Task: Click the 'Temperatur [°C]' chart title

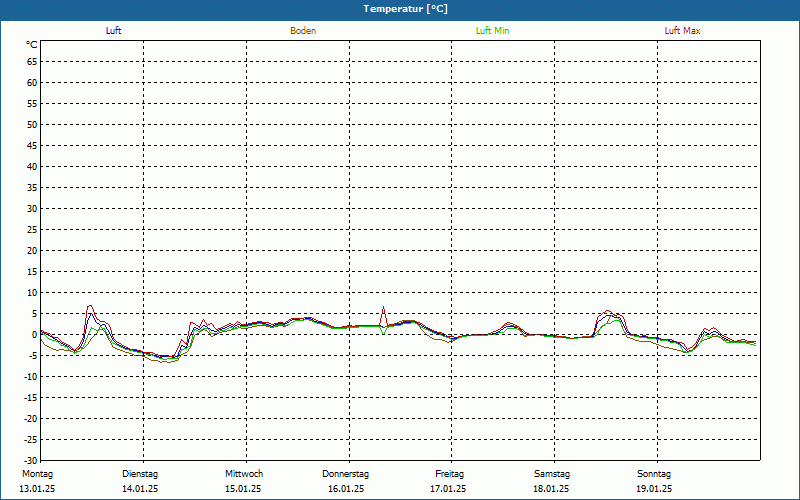Action: (406, 9)
